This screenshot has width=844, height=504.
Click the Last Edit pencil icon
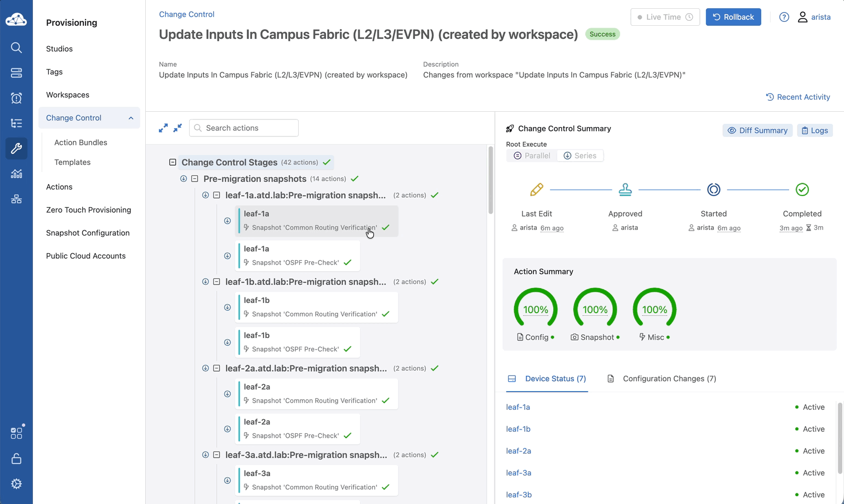[537, 190]
